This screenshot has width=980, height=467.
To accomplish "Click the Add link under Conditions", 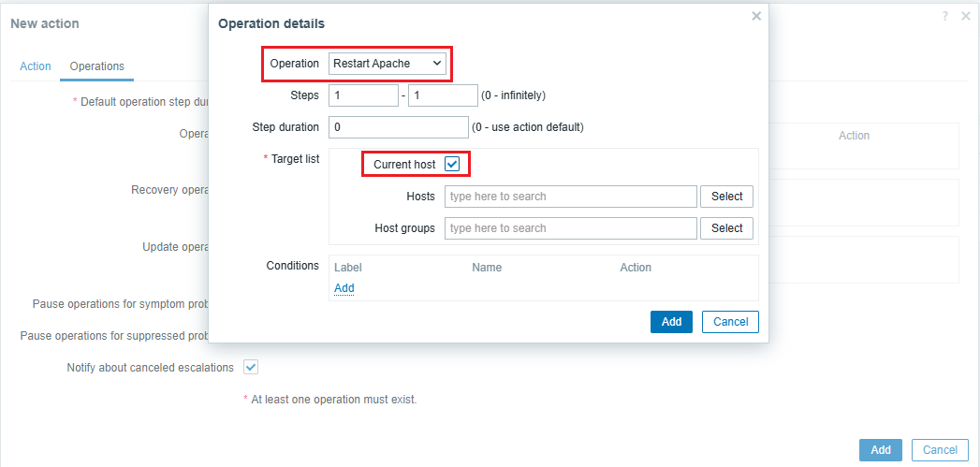I will (344, 288).
